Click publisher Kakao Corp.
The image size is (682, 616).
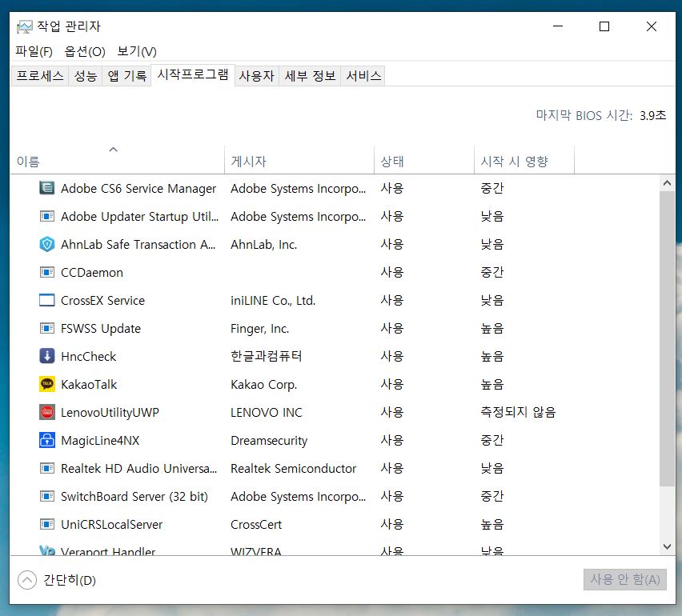[263, 384]
